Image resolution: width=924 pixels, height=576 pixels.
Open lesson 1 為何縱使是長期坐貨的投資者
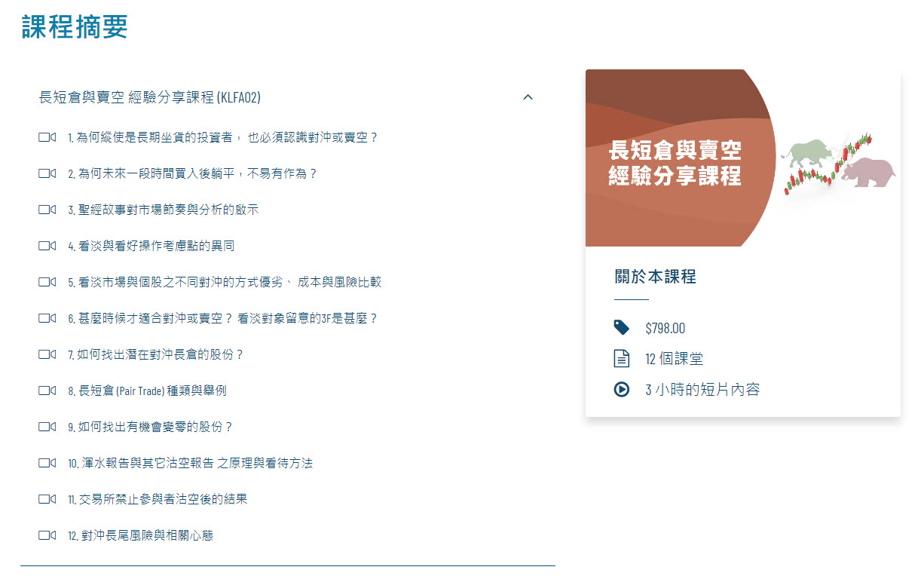point(222,137)
